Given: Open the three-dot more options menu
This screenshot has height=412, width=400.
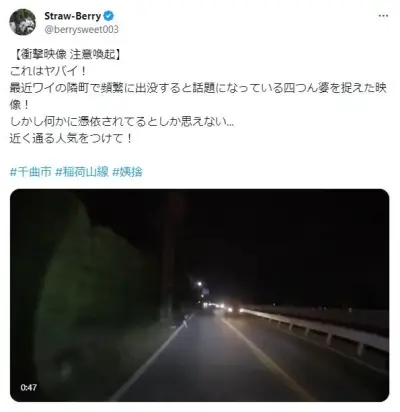Looking at the screenshot, I should (383, 16).
